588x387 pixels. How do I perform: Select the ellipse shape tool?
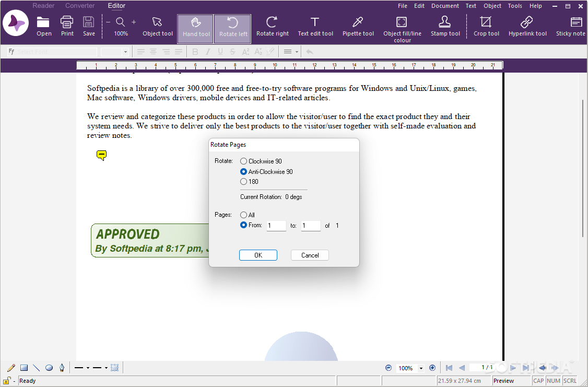(49, 368)
